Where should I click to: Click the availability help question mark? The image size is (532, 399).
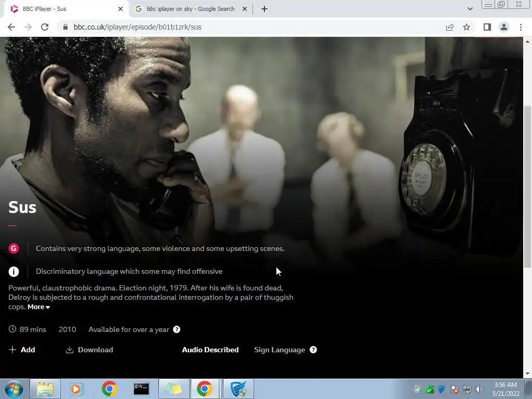(177, 329)
